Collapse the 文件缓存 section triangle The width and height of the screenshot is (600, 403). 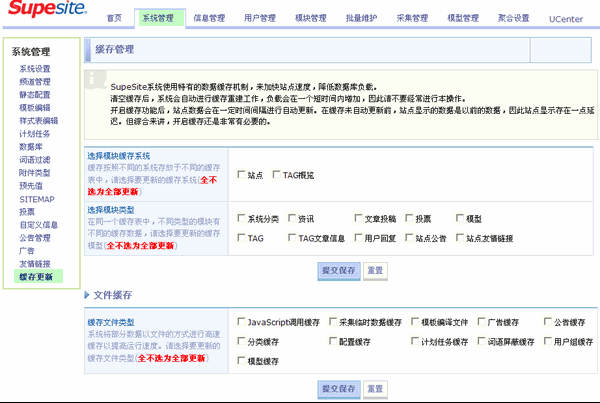click(x=88, y=295)
